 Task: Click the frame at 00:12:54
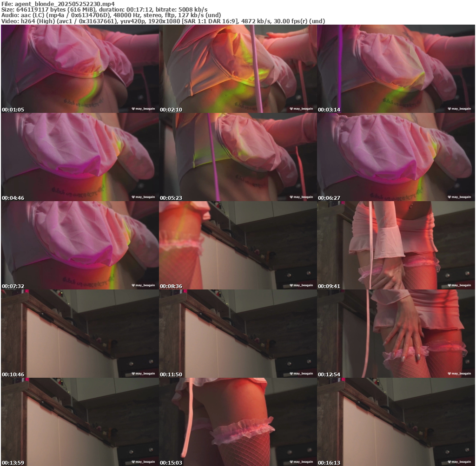(x=396, y=334)
